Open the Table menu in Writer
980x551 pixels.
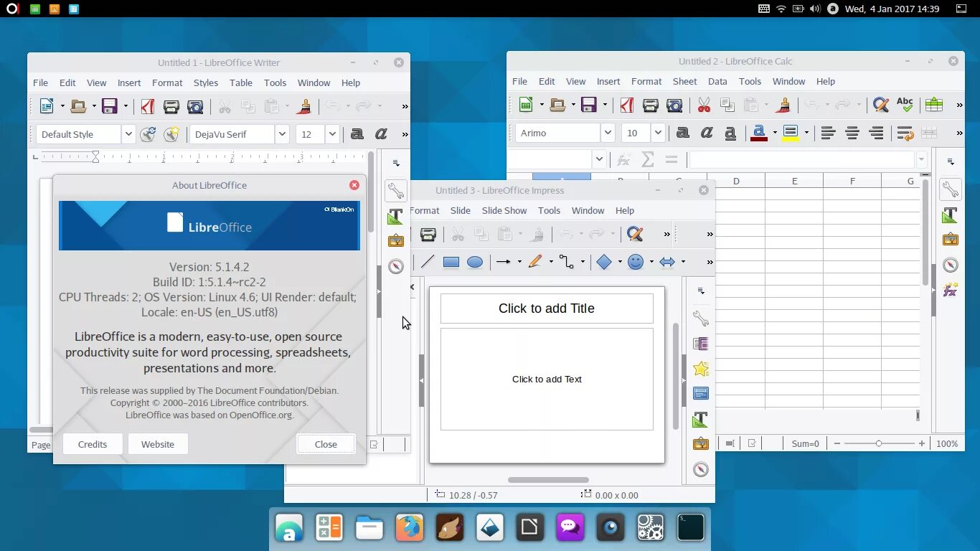[241, 83]
